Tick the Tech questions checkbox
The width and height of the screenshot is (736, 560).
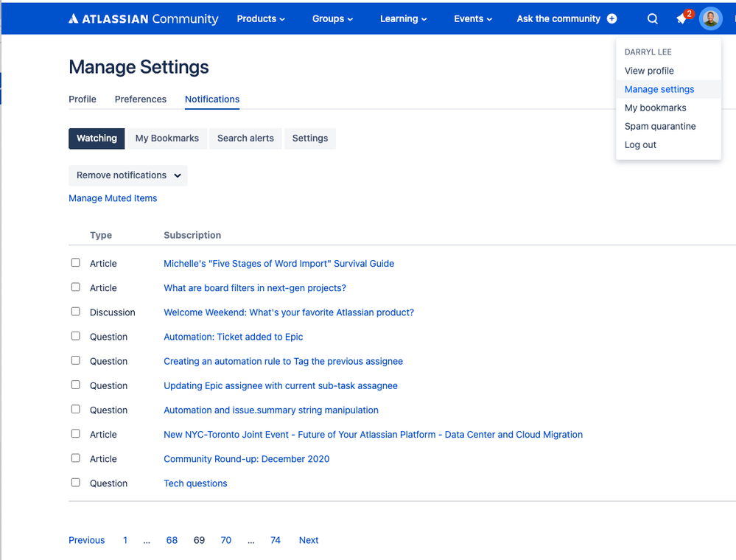[x=76, y=482]
